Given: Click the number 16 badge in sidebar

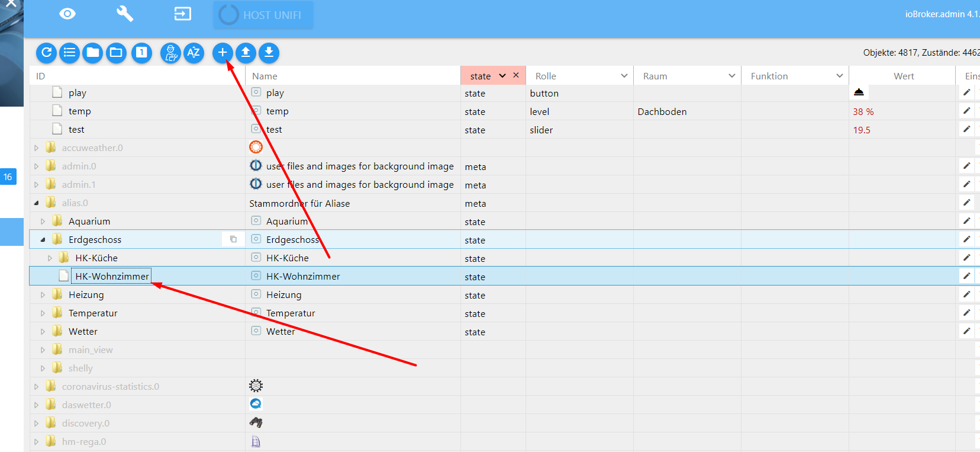Looking at the screenshot, I should click(x=8, y=177).
